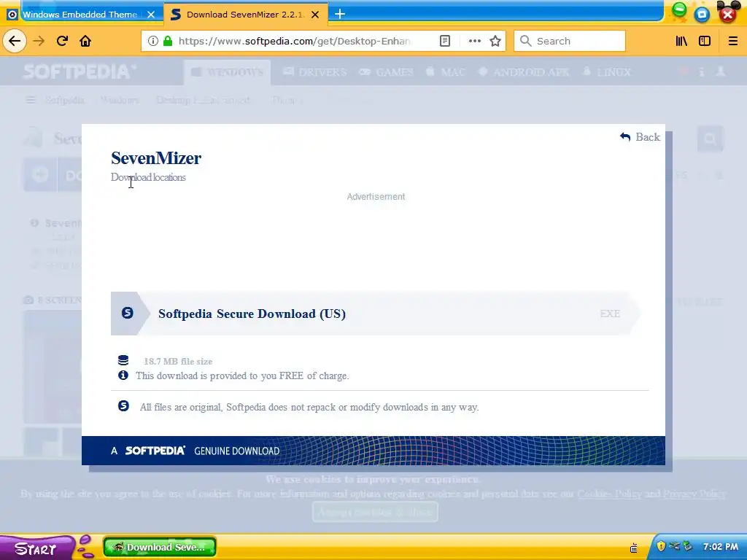Open the browser Home page
The width and height of the screenshot is (747, 560).
(85, 41)
